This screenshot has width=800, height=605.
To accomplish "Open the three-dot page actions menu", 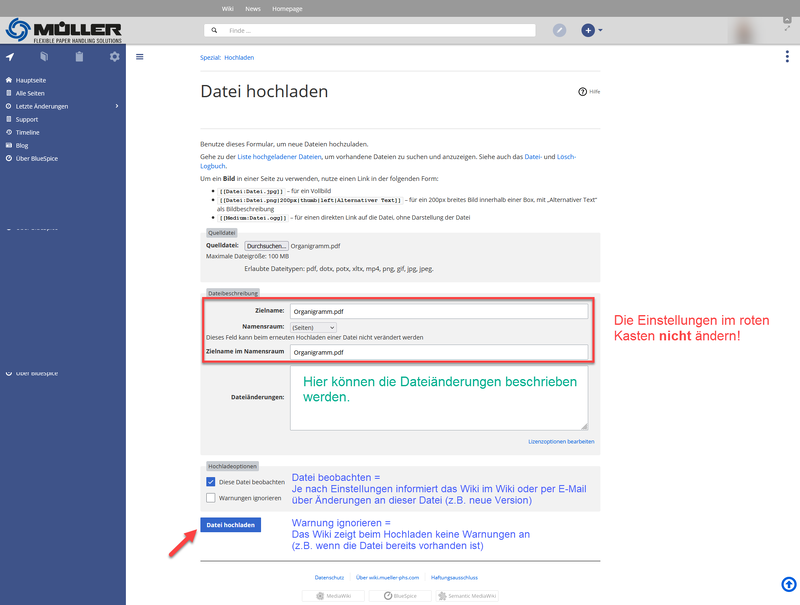I will click(787, 57).
